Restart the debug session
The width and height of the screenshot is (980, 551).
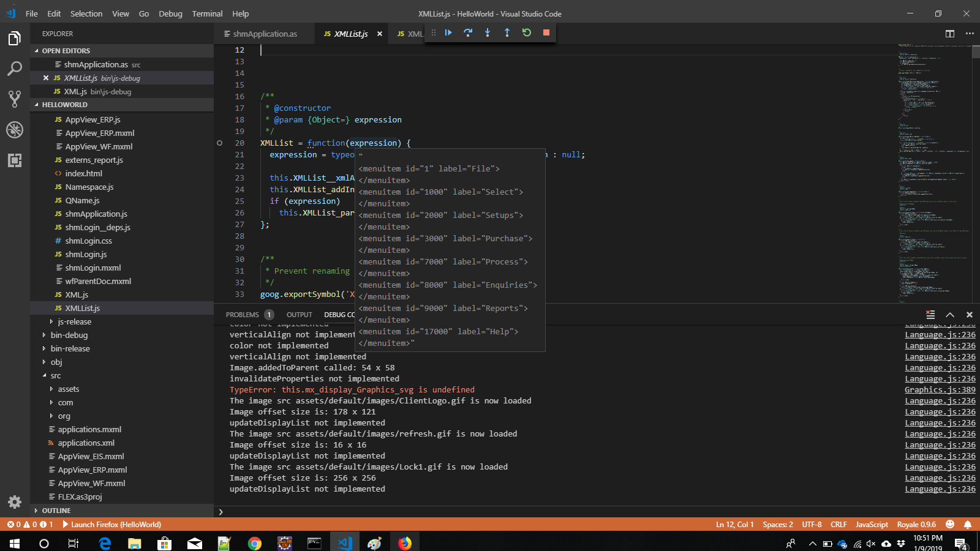click(527, 33)
